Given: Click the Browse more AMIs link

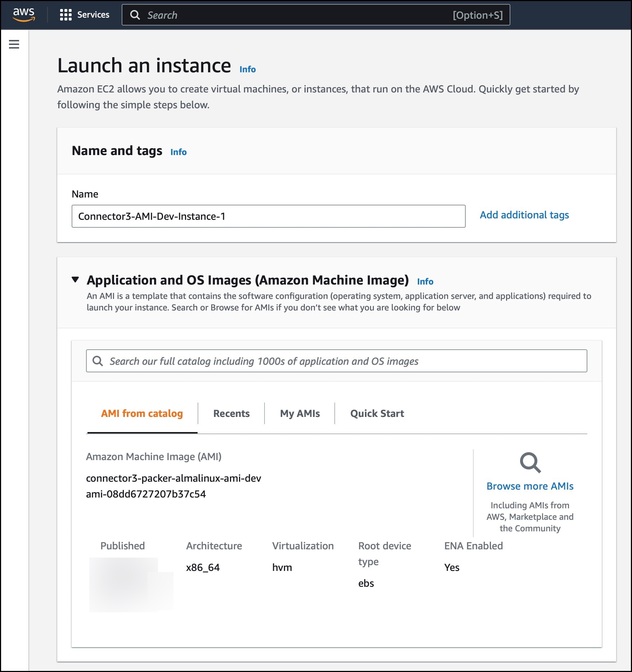Looking at the screenshot, I should coord(530,486).
